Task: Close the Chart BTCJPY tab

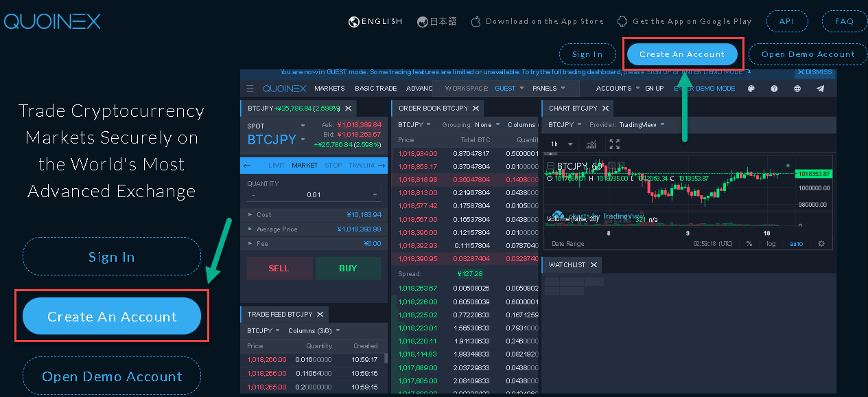Action: (x=605, y=108)
